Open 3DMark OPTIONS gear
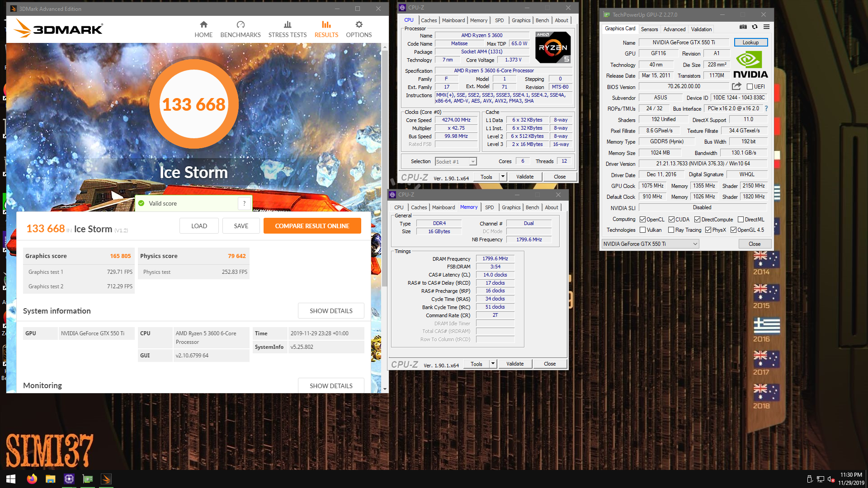The image size is (868, 488). 359,29
